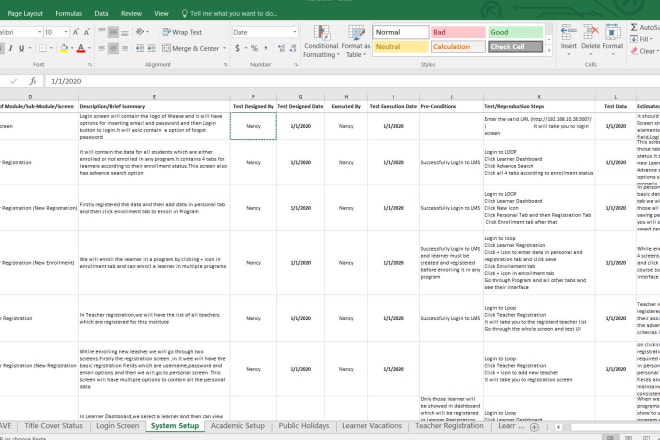The image size is (660, 440).
Task: Open Merge & Center dropdown arrow
Action: (224, 48)
